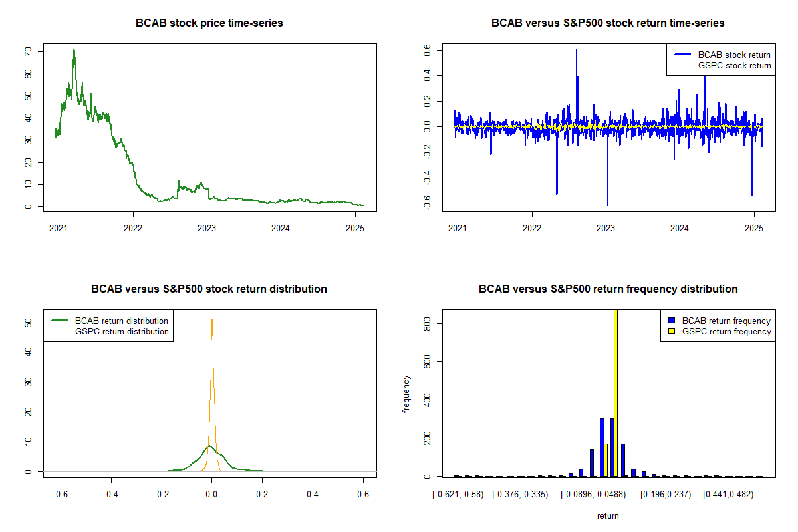Click 'BCAB versus S&P500 return frequency distribution' title
The width and height of the screenshot is (798, 532).
(608, 289)
